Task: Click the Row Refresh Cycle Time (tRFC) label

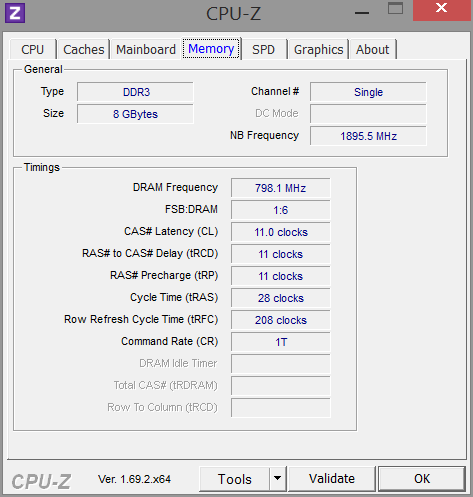Action: click(141, 320)
